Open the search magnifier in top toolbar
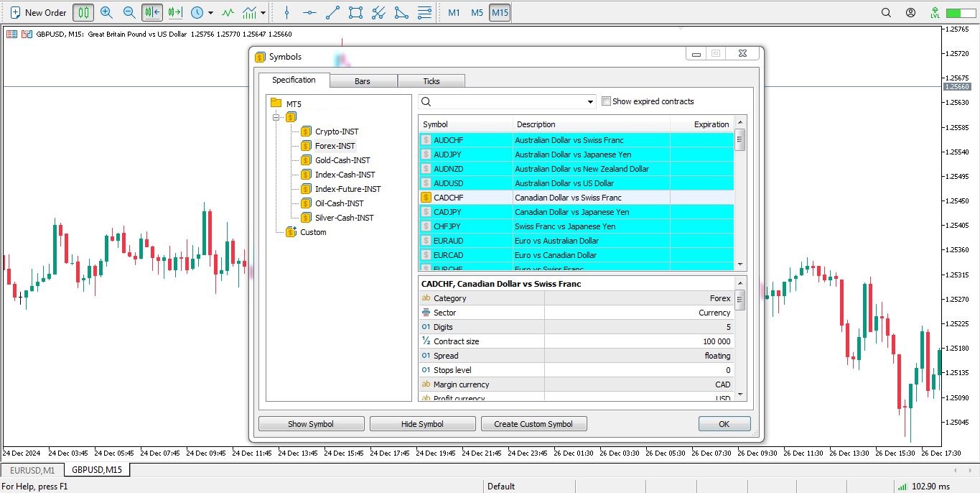Viewport: 980px width, 493px height. pos(886,12)
